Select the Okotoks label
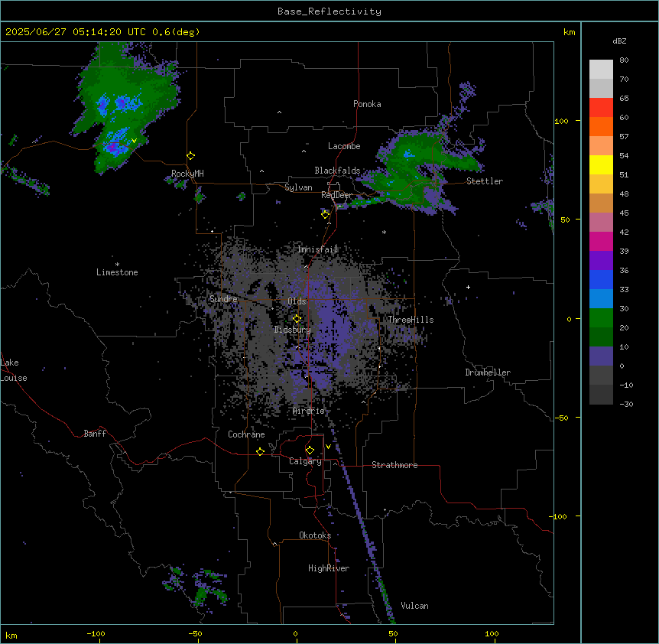 click(315, 535)
